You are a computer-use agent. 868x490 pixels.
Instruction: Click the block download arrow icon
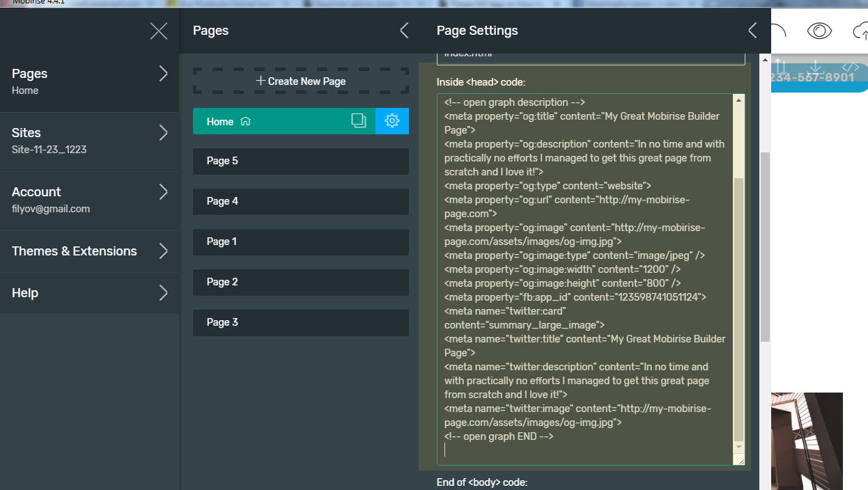click(816, 68)
